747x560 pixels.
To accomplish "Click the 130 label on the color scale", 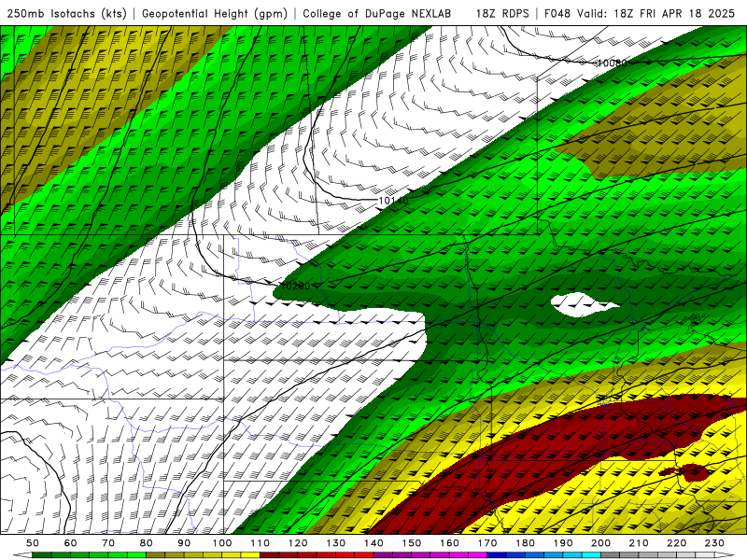I will coord(336,543).
